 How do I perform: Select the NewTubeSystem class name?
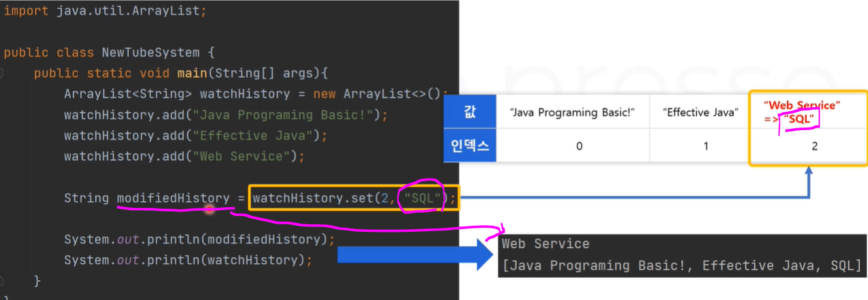150,52
